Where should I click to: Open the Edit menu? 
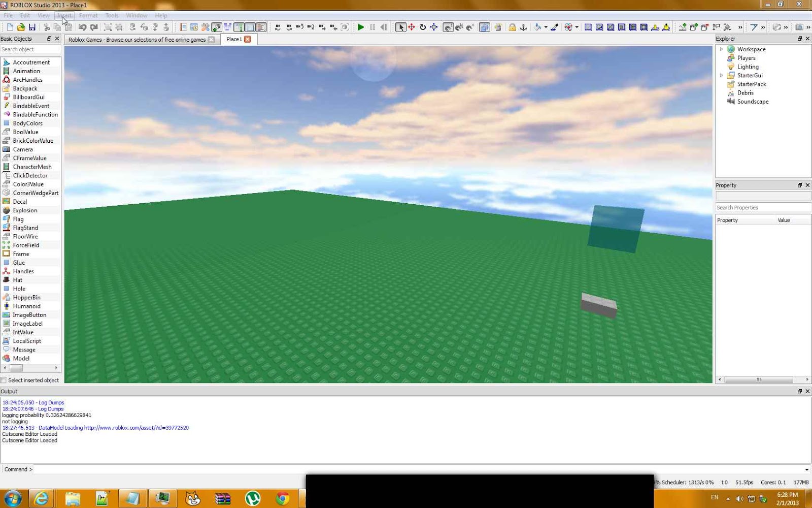[25, 15]
